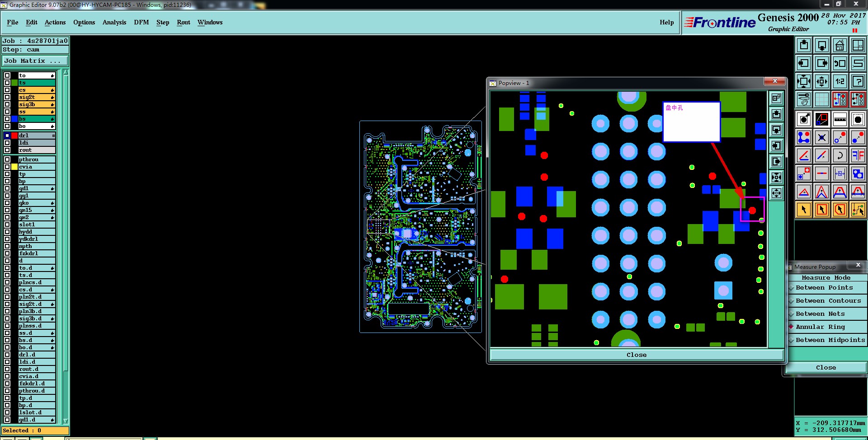Image resolution: width=868 pixels, height=440 pixels.
Task: Click the zoom in arrows icon in main toolbar
Action: click(804, 81)
